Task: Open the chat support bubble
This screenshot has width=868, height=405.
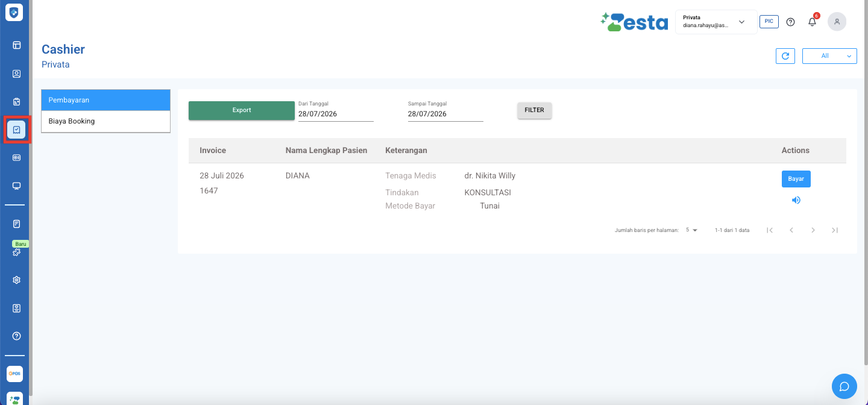Action: (x=844, y=386)
